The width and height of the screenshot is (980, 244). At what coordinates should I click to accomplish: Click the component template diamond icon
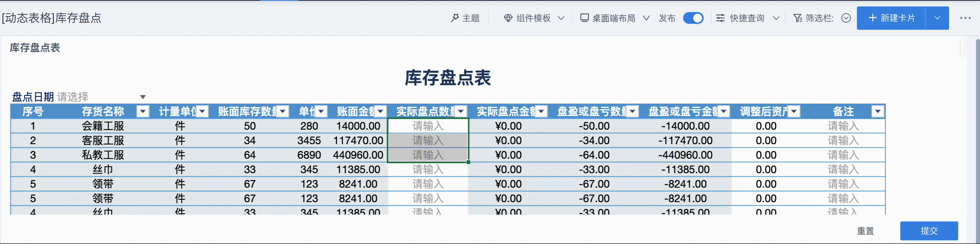508,18
